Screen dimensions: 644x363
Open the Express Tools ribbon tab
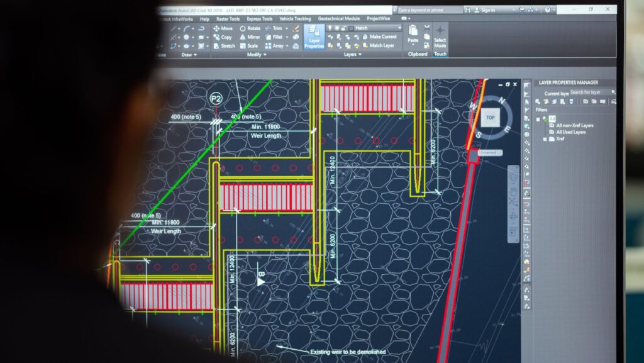click(x=259, y=19)
